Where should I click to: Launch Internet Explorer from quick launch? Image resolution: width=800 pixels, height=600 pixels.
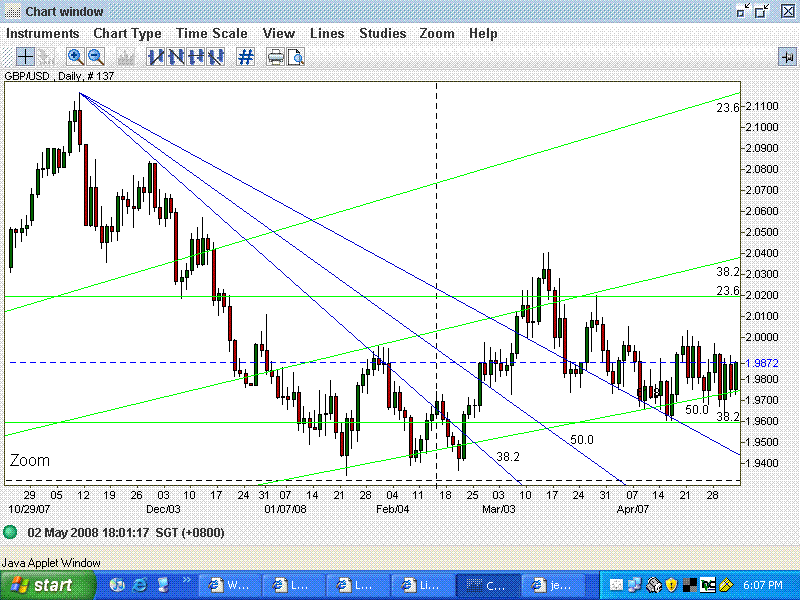(140, 585)
